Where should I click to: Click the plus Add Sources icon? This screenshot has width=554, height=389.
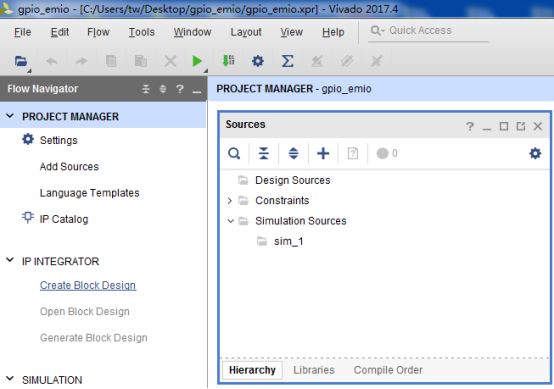[x=323, y=153]
